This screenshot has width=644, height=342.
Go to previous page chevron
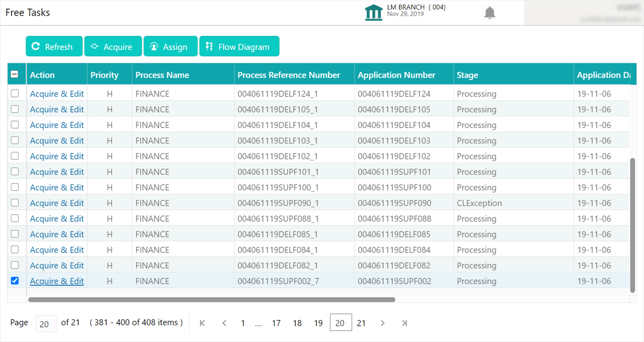pyautogui.click(x=224, y=323)
